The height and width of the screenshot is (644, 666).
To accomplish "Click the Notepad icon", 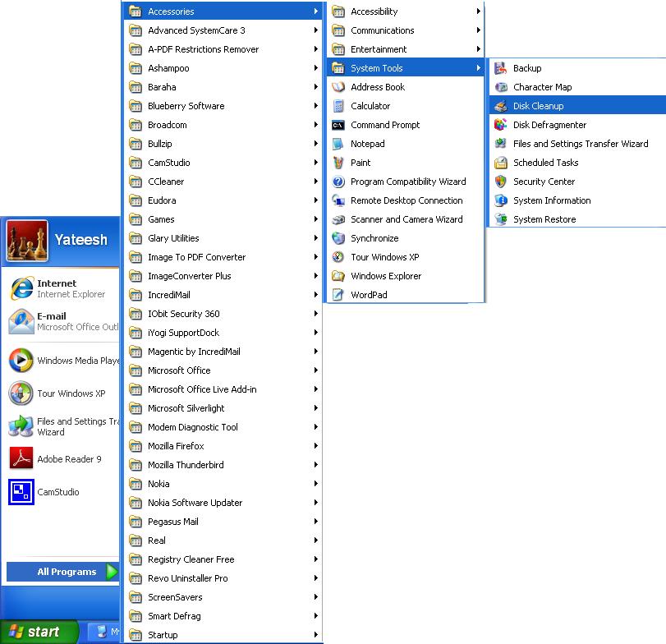I will pos(338,144).
